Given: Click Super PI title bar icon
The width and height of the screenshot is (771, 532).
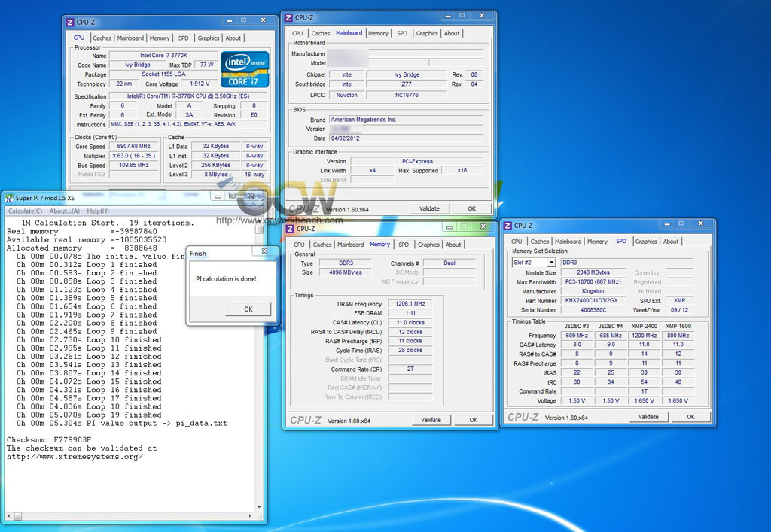Looking at the screenshot, I should click(9, 198).
